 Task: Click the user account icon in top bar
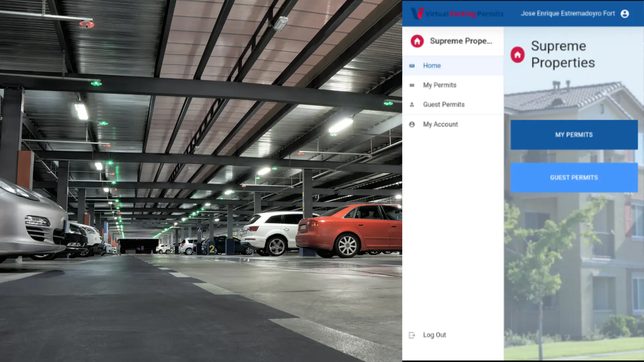tap(625, 13)
